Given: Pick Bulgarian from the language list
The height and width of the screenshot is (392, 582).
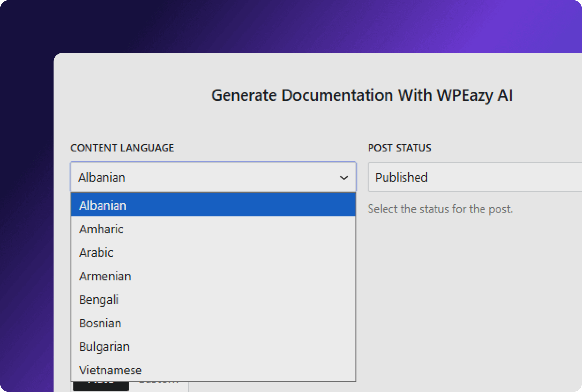Looking at the screenshot, I should pos(213,347).
